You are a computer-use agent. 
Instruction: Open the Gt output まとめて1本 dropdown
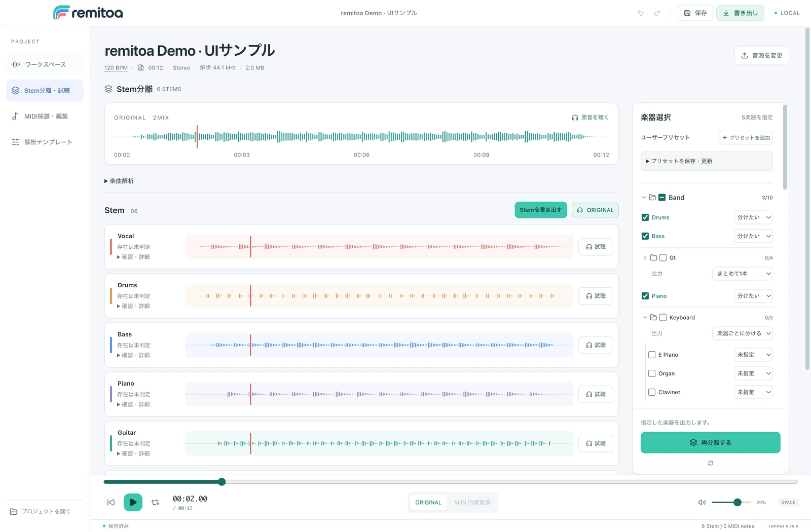[x=743, y=274]
